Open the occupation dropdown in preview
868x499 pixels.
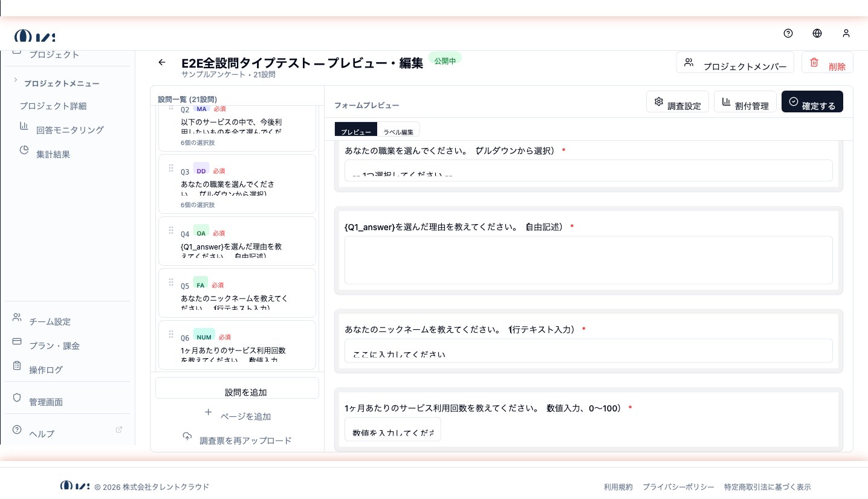click(x=588, y=170)
